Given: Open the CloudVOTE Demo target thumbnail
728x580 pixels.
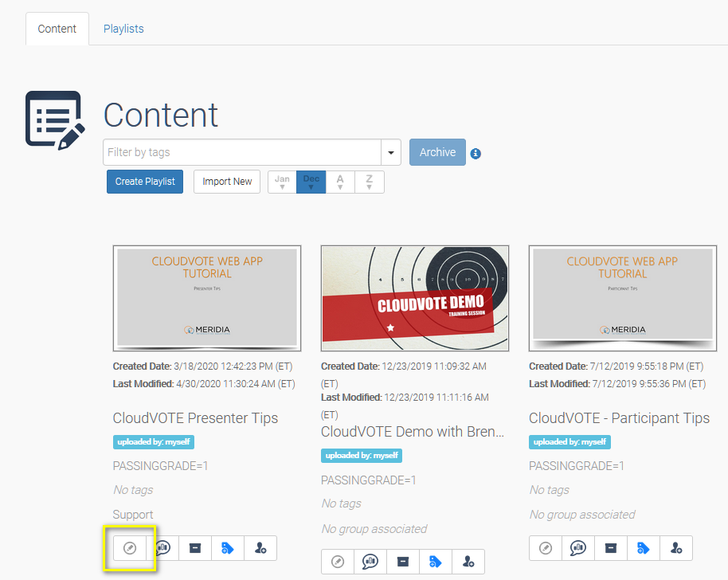Looking at the screenshot, I should coord(415,298).
